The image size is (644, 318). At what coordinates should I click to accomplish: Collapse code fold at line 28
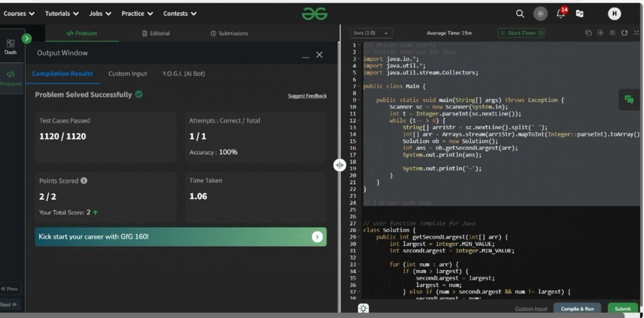click(358, 230)
